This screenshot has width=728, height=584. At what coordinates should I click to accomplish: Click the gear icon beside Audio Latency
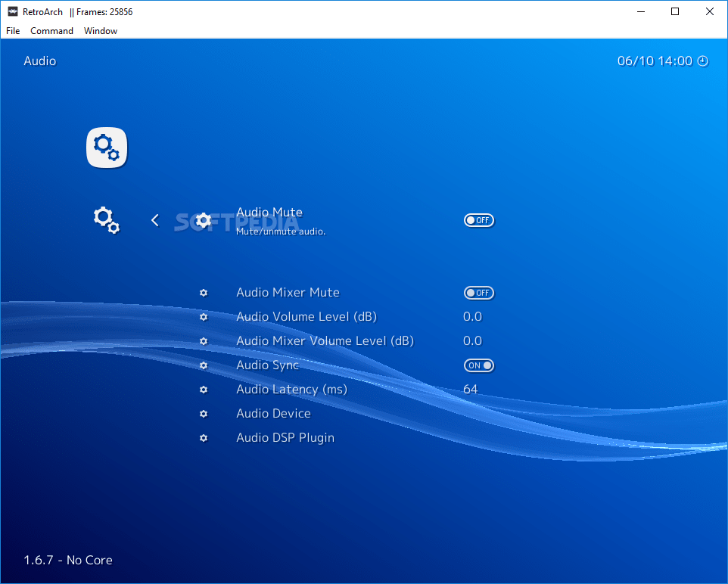(203, 390)
